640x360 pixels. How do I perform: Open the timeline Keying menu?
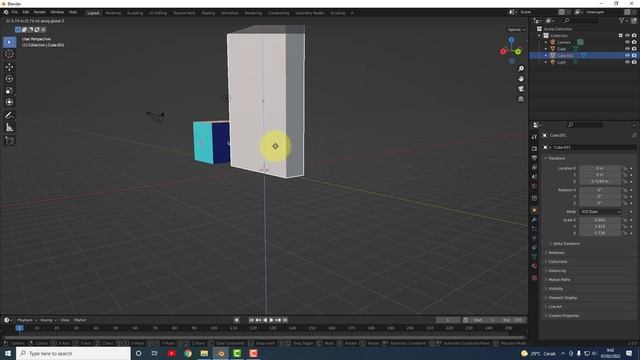(x=48, y=320)
